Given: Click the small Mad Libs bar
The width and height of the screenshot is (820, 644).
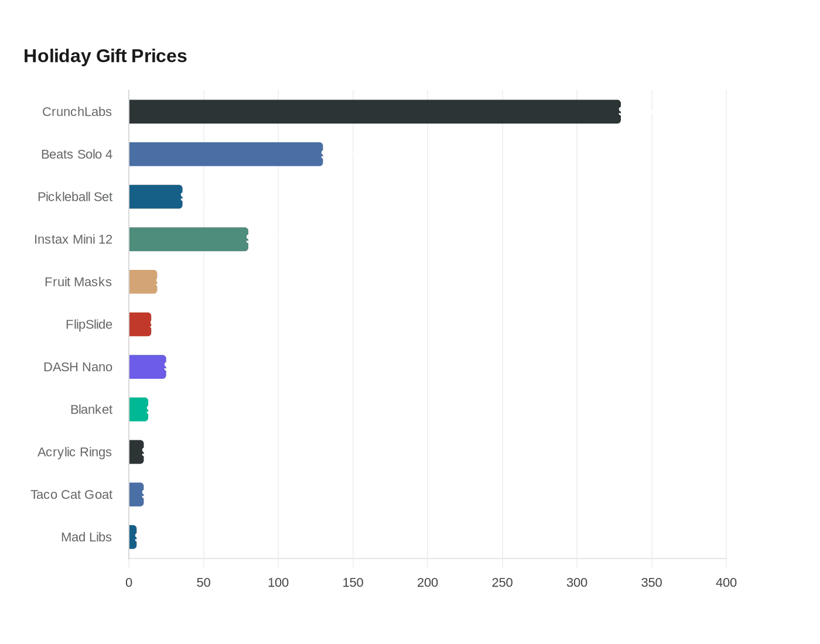Looking at the screenshot, I should point(133,537).
